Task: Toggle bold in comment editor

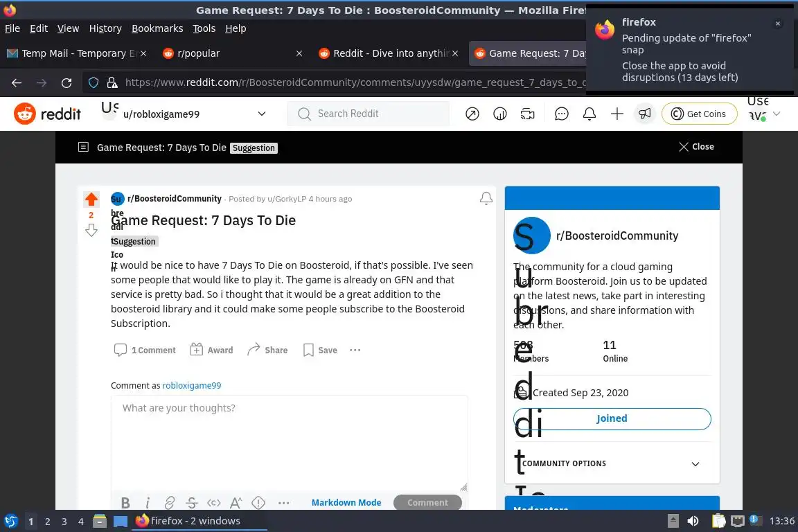Action: pos(125,503)
